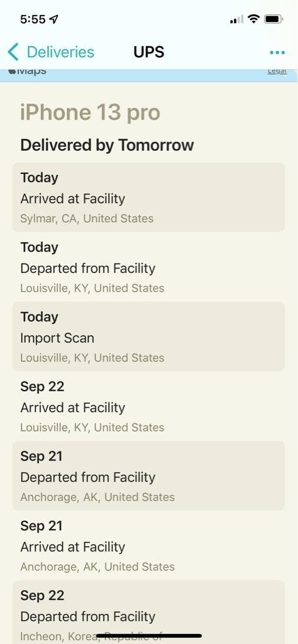This screenshot has width=298, height=644.
Task: Tap the Wi-Fi status icon
Action: pos(254,19)
